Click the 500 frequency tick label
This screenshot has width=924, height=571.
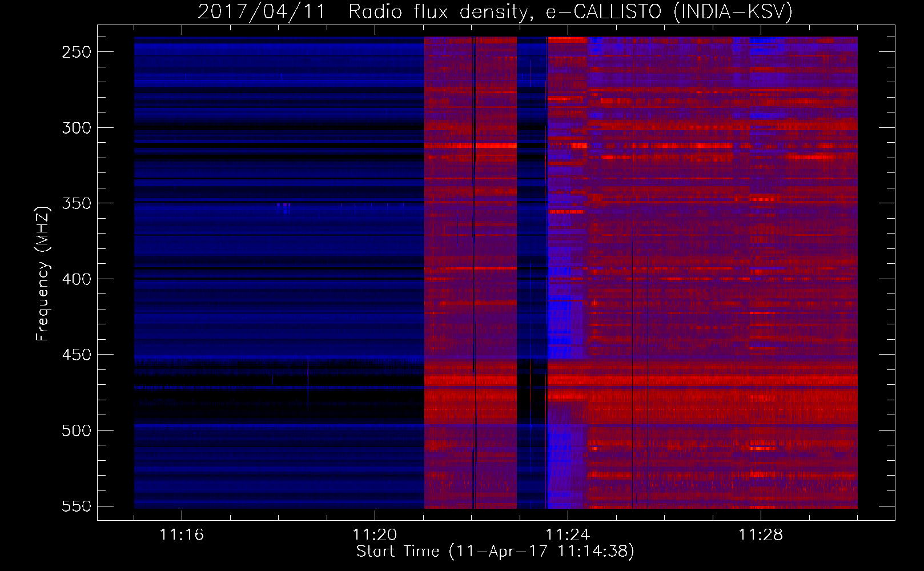(76, 431)
